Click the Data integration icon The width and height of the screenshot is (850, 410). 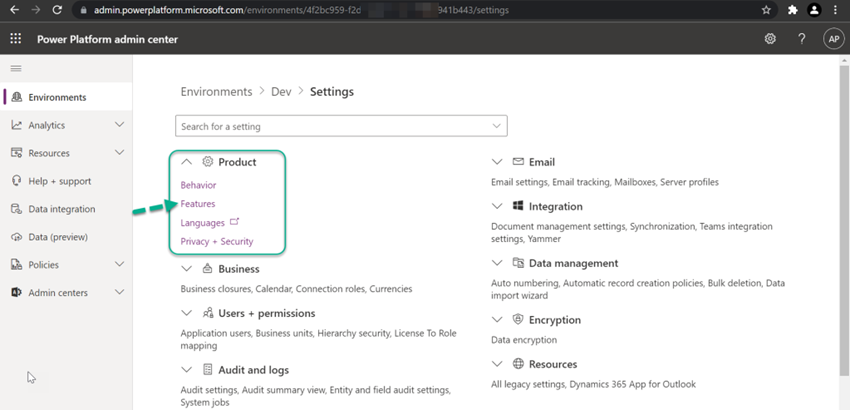pyautogui.click(x=17, y=209)
